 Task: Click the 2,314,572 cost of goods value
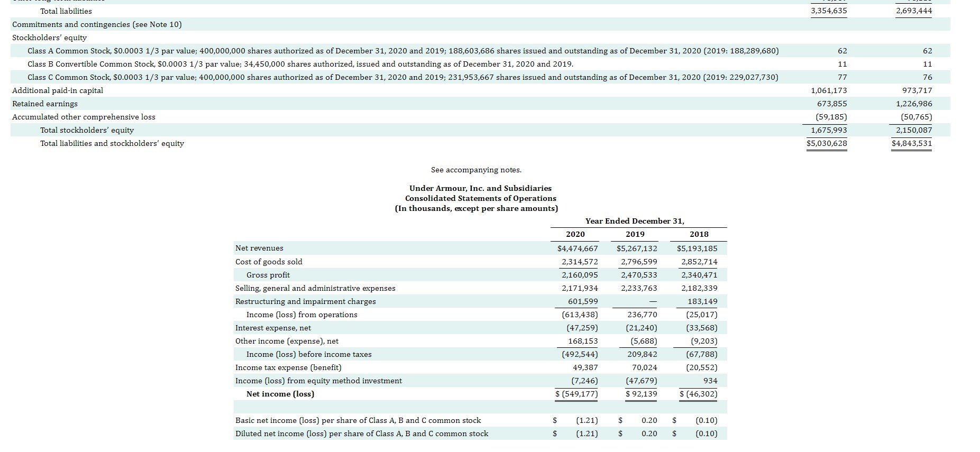point(580,262)
